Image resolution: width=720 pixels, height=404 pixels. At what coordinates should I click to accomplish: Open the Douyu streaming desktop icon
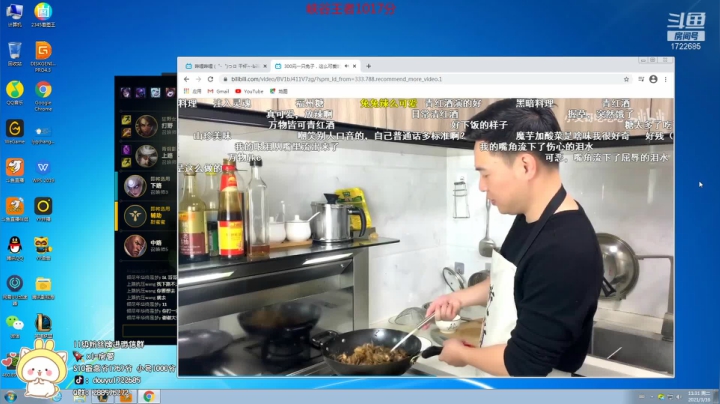(15, 171)
